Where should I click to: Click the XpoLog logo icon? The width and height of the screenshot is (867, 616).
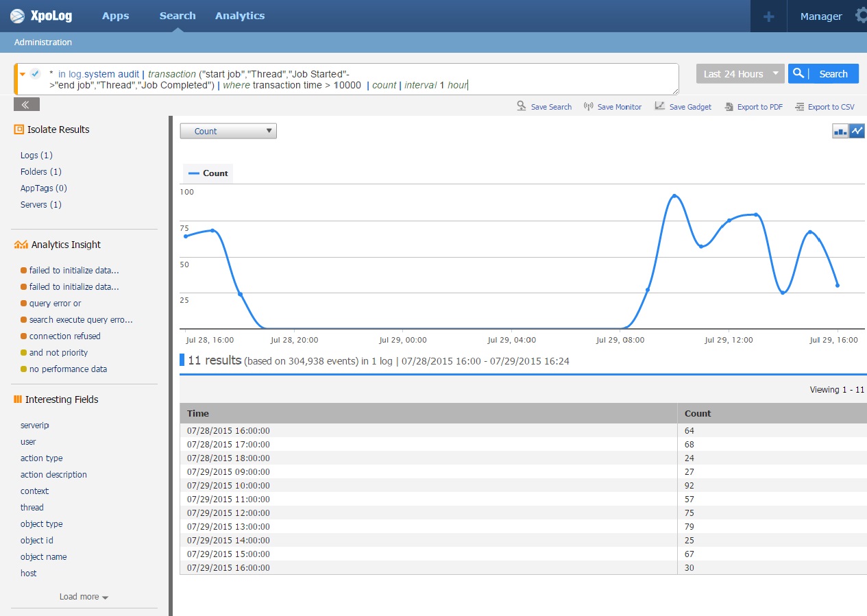17,16
